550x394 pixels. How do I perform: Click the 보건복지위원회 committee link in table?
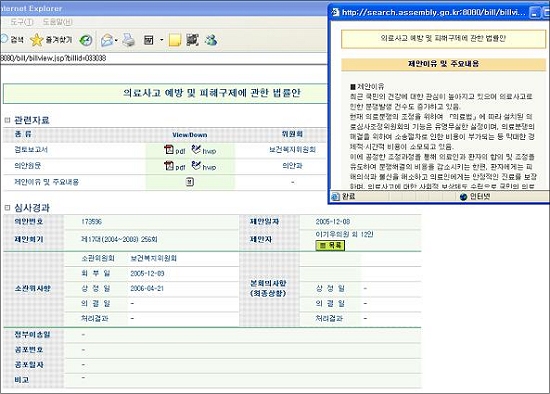coord(293,150)
